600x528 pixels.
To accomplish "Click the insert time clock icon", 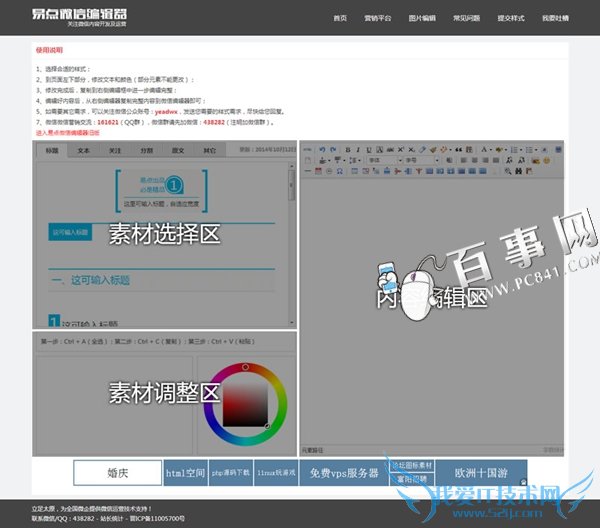I will click(329, 171).
